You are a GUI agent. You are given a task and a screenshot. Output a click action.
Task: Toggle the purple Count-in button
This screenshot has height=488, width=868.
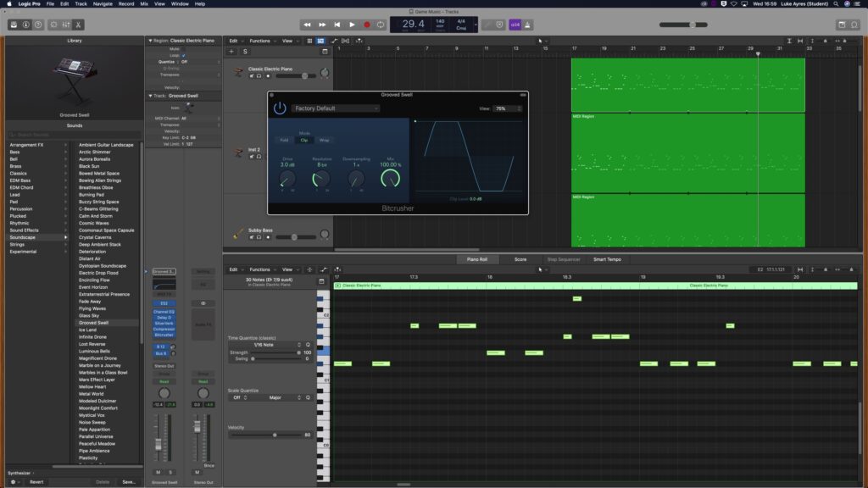(515, 25)
